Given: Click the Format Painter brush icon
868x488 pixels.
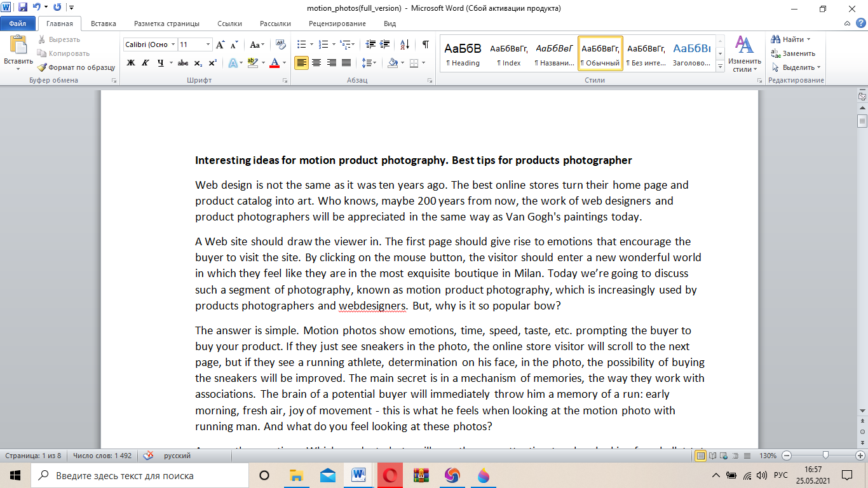Looking at the screenshot, I should (x=42, y=67).
